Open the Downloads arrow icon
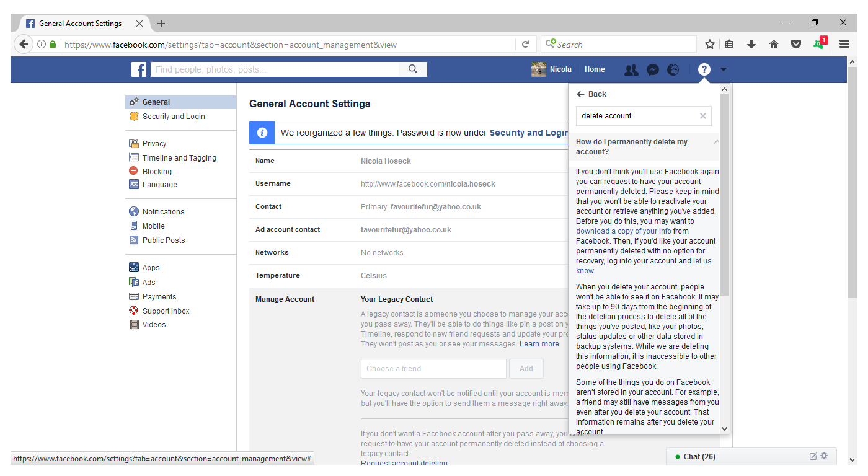Screen dimensions: 868x476 tap(751, 44)
